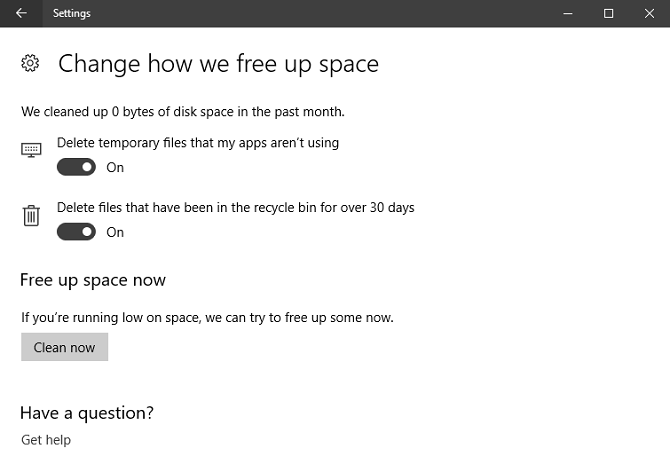Viewport: 670px width, 472px height.
Task: Maximize the Settings window
Action: tap(608, 13)
